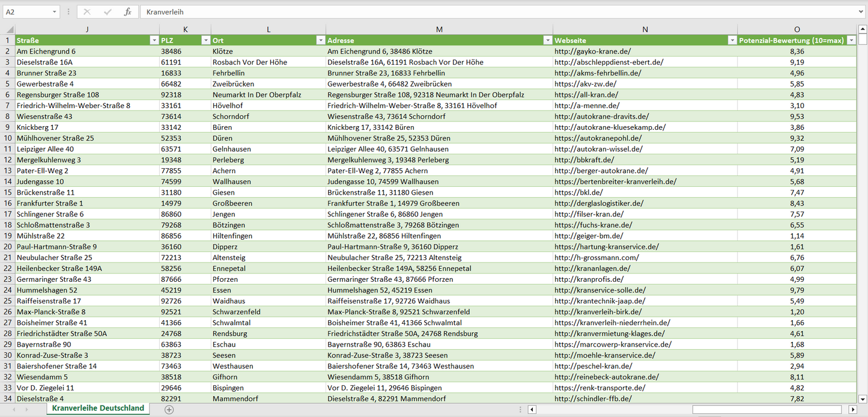This screenshot has width=868, height=417.
Task: Click the Enter checkmark icon in formula bar
Action: [108, 12]
